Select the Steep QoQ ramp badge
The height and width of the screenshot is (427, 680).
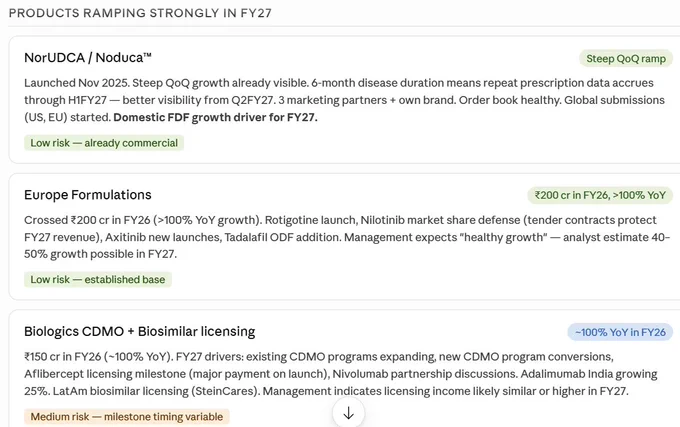tap(626, 59)
